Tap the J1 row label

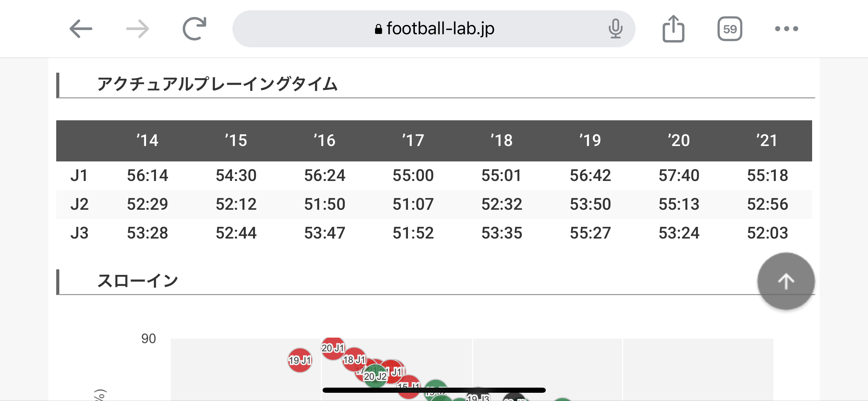(79, 175)
